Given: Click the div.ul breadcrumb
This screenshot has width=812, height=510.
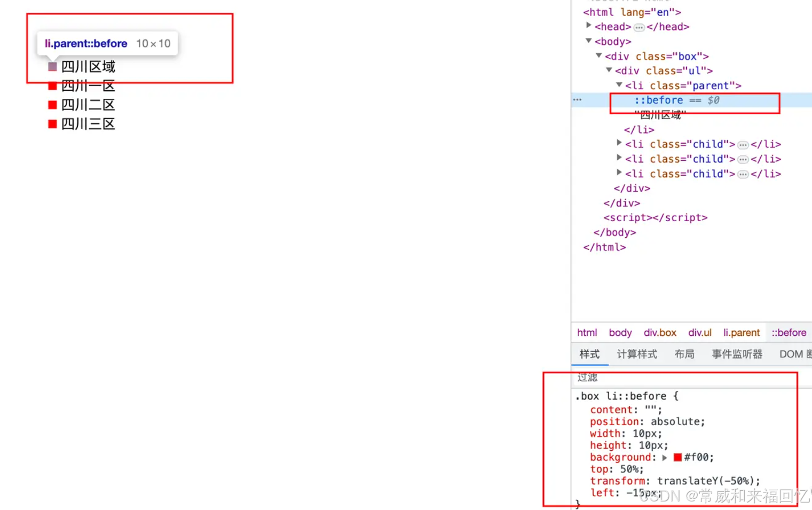Looking at the screenshot, I should click(699, 333).
